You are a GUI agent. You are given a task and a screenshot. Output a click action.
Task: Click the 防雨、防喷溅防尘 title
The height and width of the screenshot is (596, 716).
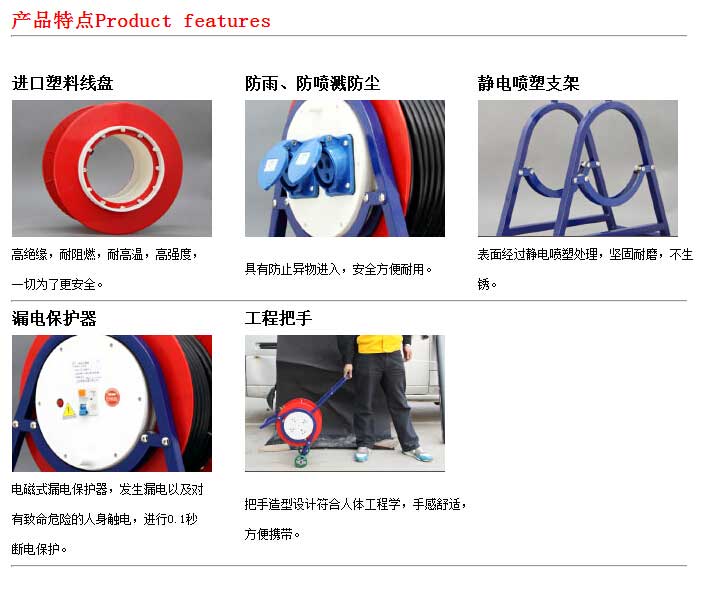312,83
